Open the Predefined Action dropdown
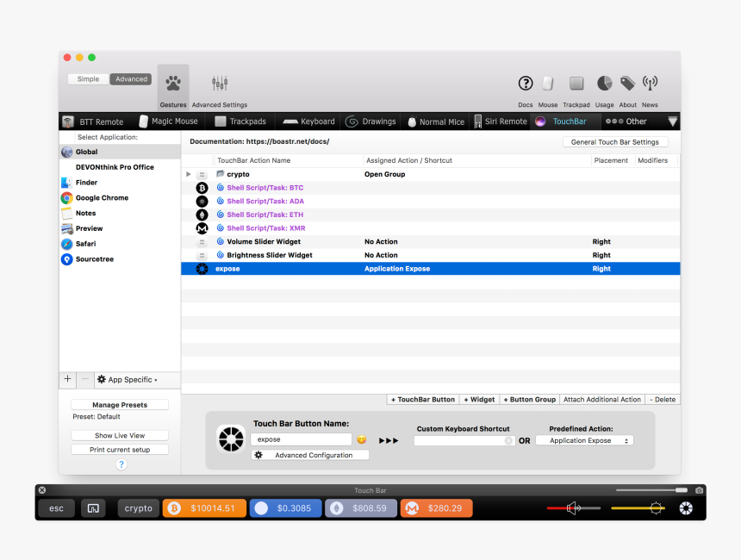This screenshot has width=741, height=560. [x=584, y=439]
